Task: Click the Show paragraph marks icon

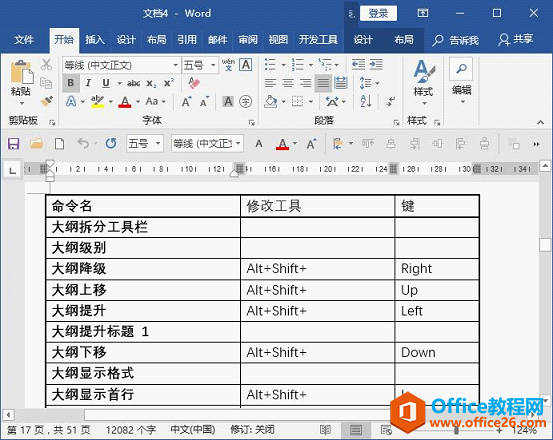Action: [390, 102]
